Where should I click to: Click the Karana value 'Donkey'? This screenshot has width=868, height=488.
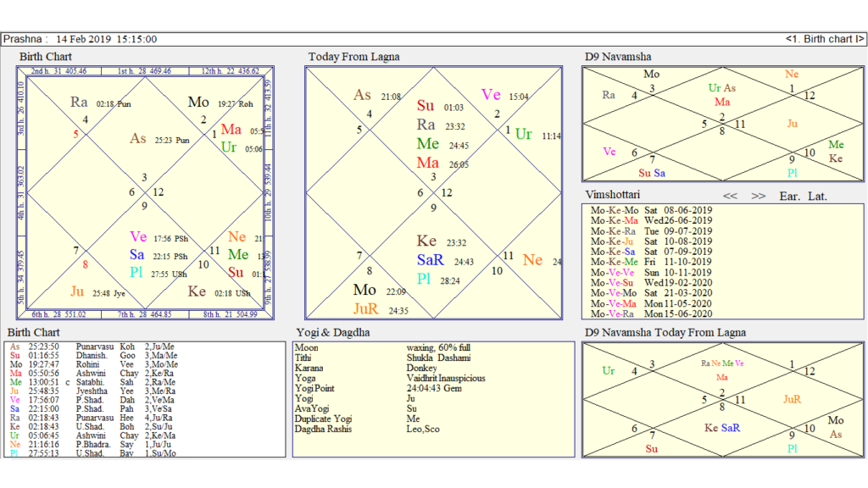pyautogui.click(x=422, y=368)
